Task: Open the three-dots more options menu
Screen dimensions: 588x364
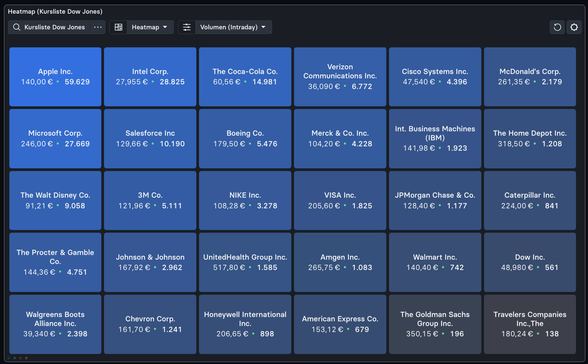Action: pos(98,27)
